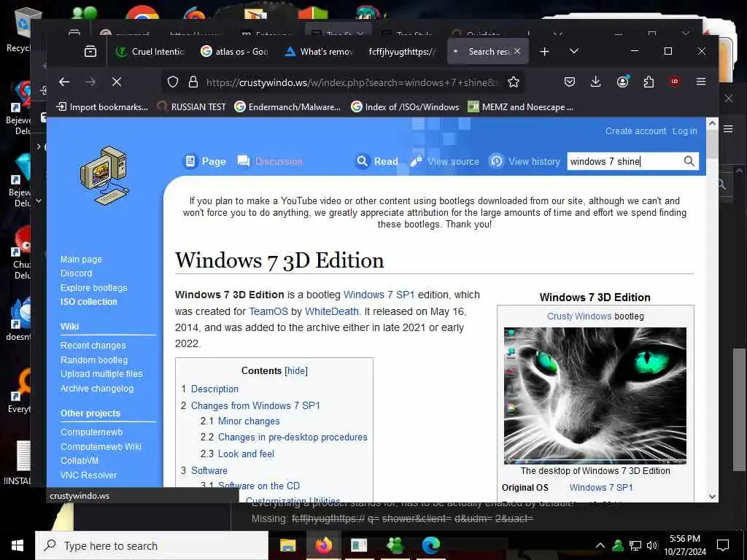Screen dimensions: 747x560
Task: Open the View source tab
Action: point(444,161)
